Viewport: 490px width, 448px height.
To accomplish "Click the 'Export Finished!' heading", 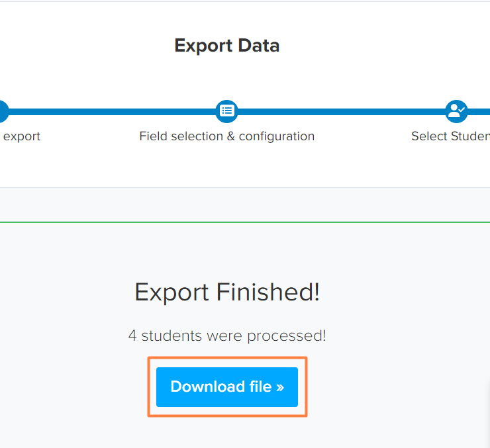I will (x=227, y=292).
